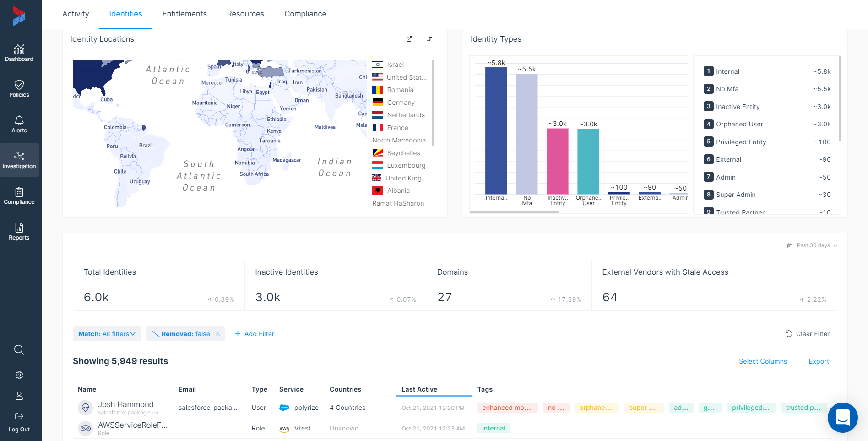Click Josh Hammond name link
The height and width of the screenshot is (441, 868).
coord(126,404)
